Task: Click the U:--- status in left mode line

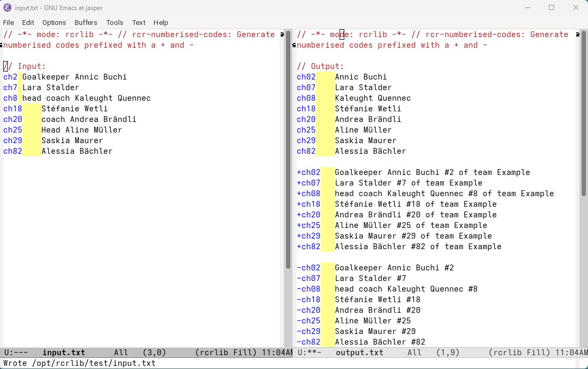Action: [16, 353]
